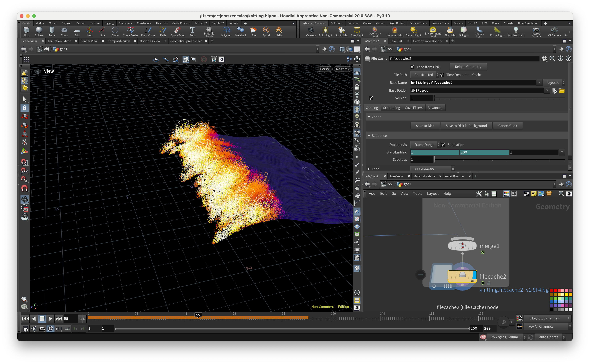This screenshot has width=590, height=364.
Task: Jump to first frame button
Action: [25, 319]
